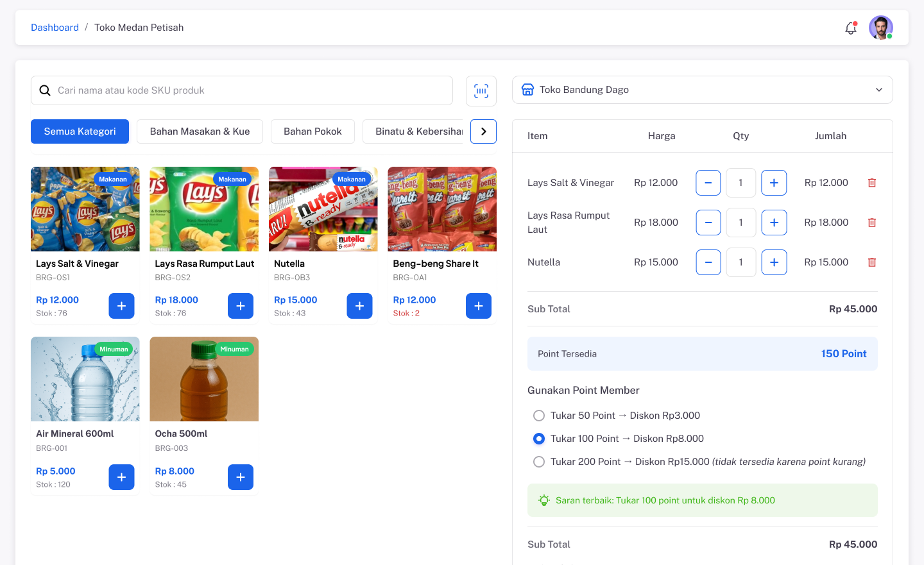The image size is (924, 565).
Task: Open Air Mineral 600ml product image
Action: tap(85, 379)
